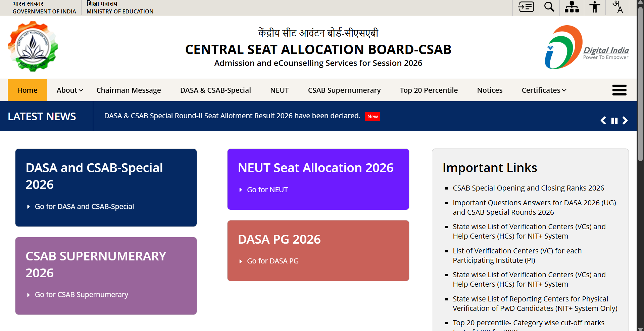Screen dimensions: 644x331
Task: Open the hamburger menu icon
Action: click(619, 90)
